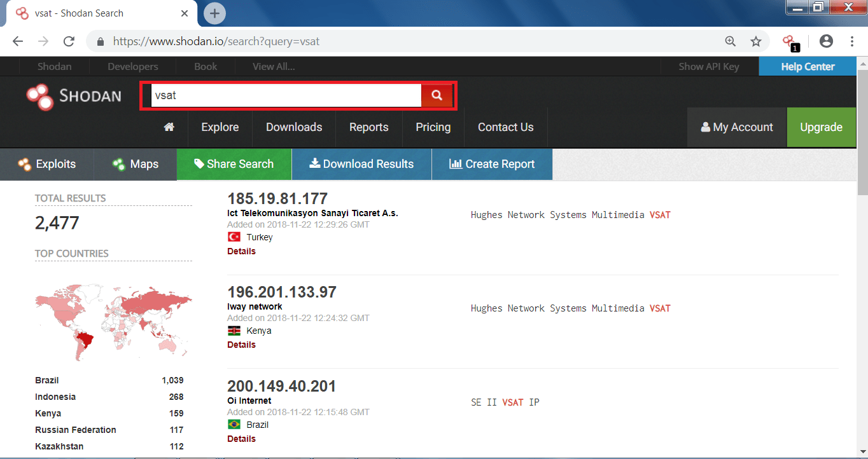
Task: Go forward one page
Action: [x=43, y=41]
